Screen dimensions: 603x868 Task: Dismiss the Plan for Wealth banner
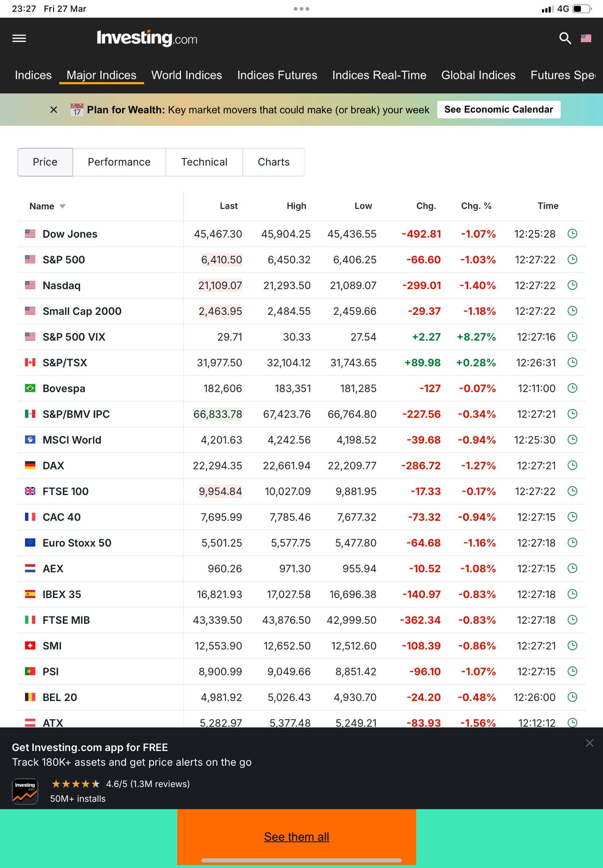tap(54, 110)
